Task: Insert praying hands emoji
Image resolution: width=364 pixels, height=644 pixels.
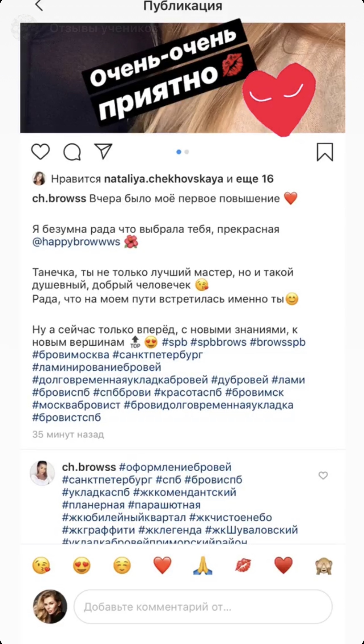Action: click(x=203, y=565)
